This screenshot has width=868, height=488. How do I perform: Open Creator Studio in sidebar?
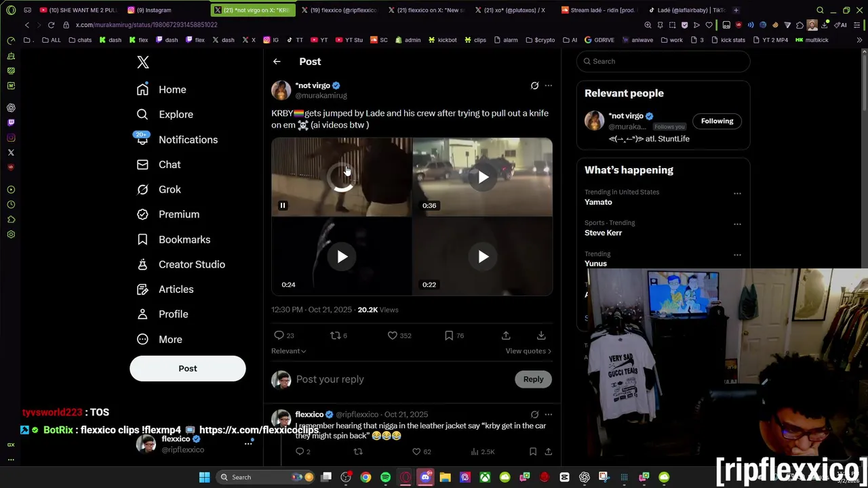[x=181, y=264]
